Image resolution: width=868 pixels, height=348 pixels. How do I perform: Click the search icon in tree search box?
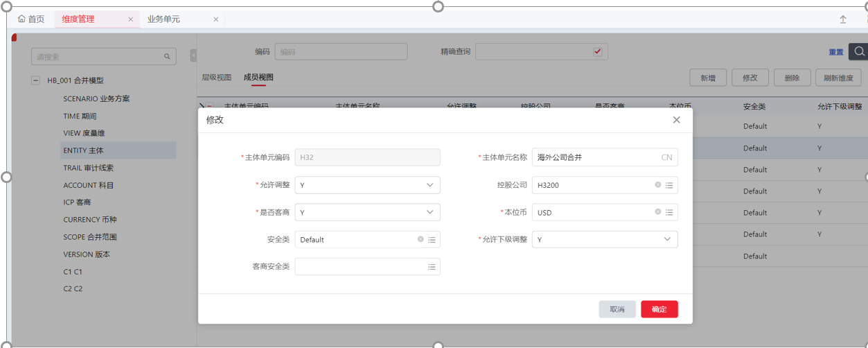pyautogui.click(x=167, y=57)
